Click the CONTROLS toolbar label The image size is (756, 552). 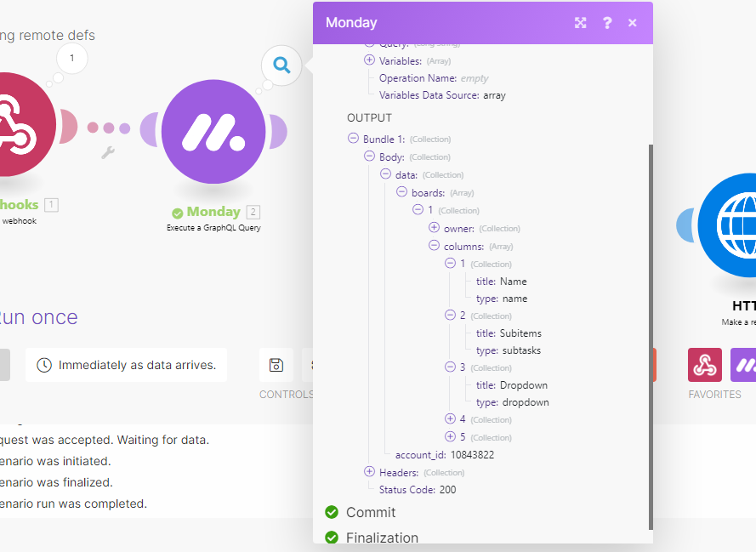(287, 395)
